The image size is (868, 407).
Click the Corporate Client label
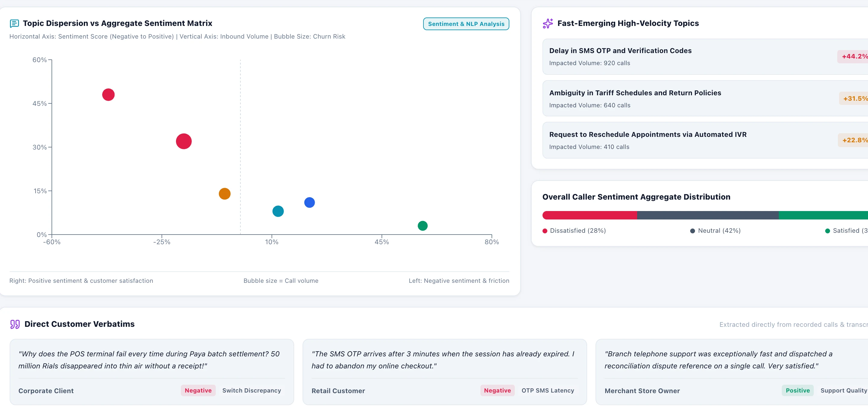[46, 391]
